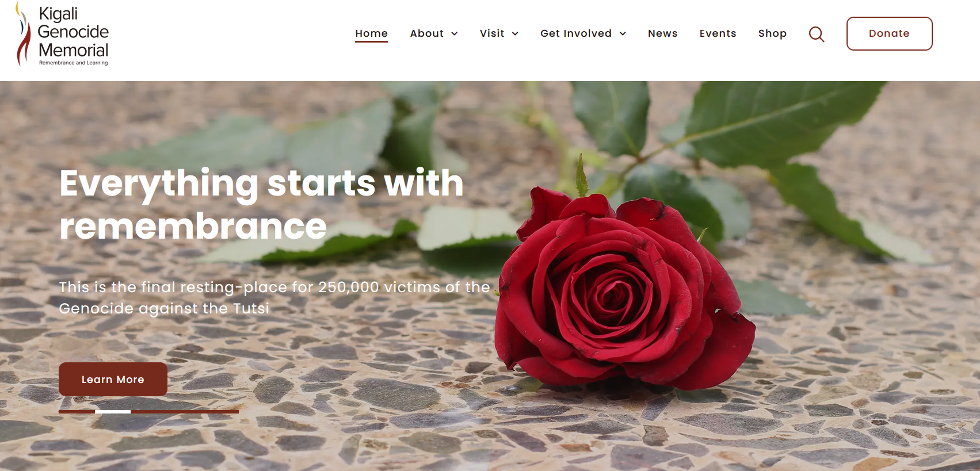
Task: Click the Learn More button
Action: pyautogui.click(x=113, y=379)
